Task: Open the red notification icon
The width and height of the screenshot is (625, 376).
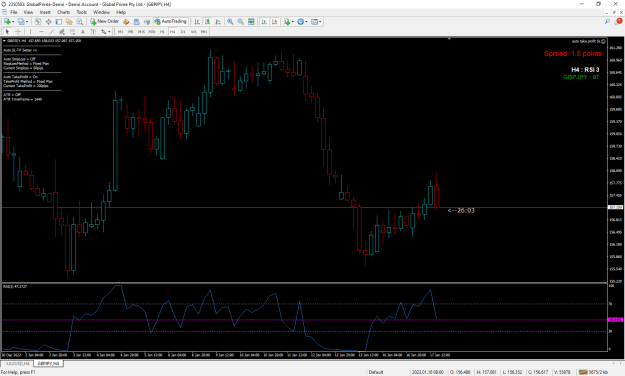Action: 619,22
